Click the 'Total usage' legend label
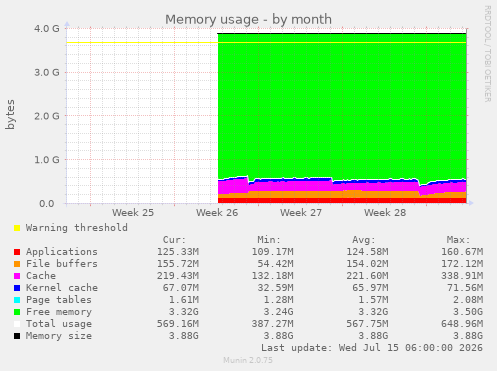Image resolution: width=497 pixels, height=371 pixels. click(59, 324)
